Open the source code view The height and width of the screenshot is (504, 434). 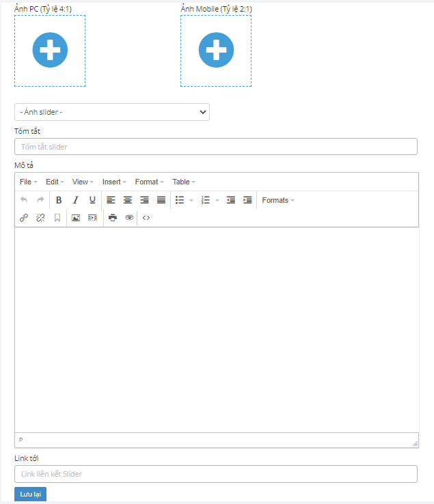click(x=146, y=218)
